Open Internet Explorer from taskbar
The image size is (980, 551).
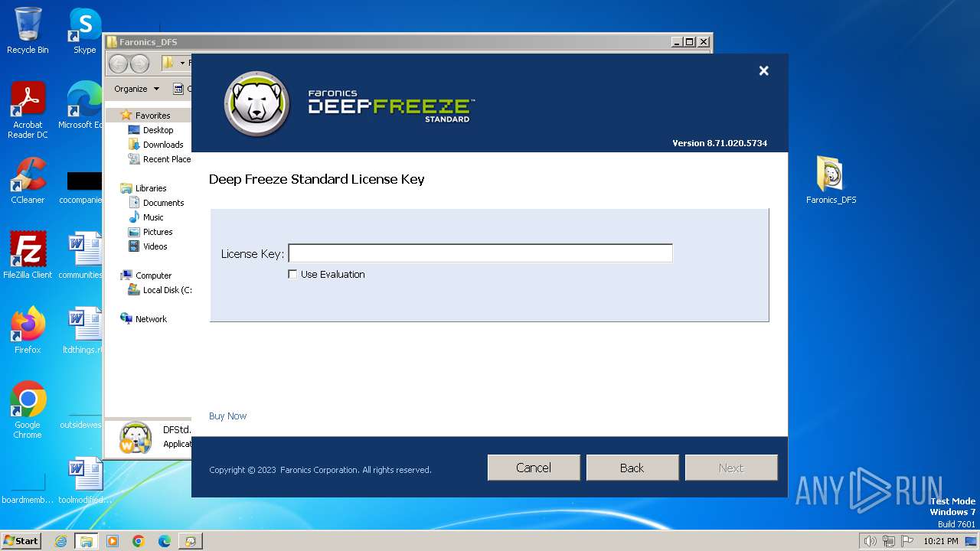[61, 541]
